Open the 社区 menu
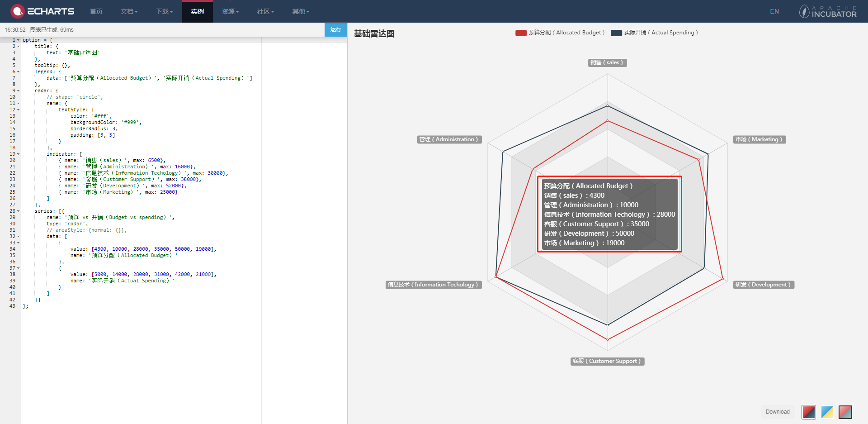This screenshot has height=424, width=868. pos(265,11)
